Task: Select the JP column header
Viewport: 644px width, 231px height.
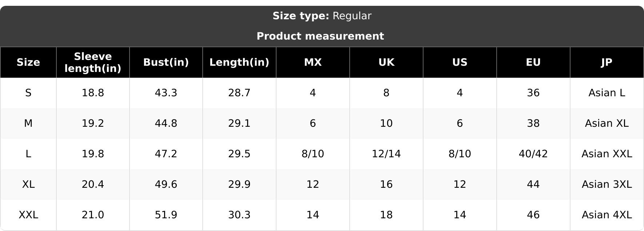Action: (607, 62)
